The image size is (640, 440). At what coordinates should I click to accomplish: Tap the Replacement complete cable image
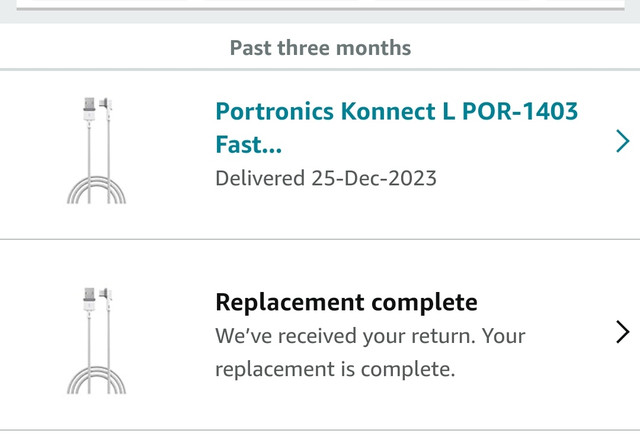pyautogui.click(x=97, y=340)
